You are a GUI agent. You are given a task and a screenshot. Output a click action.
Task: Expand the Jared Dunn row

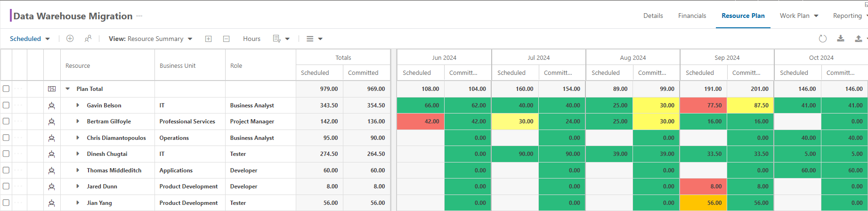78,187
